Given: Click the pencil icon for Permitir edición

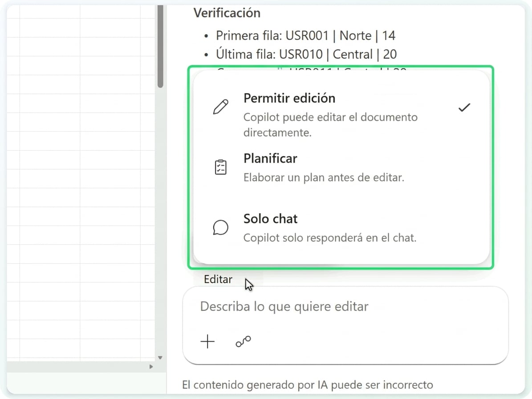Looking at the screenshot, I should coord(220,107).
